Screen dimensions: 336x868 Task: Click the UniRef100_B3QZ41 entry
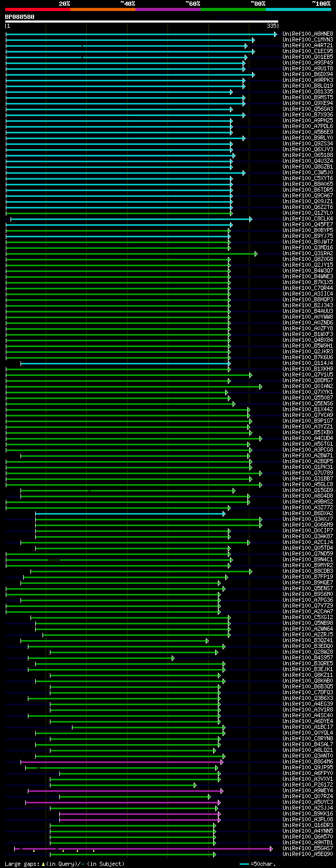point(308,640)
